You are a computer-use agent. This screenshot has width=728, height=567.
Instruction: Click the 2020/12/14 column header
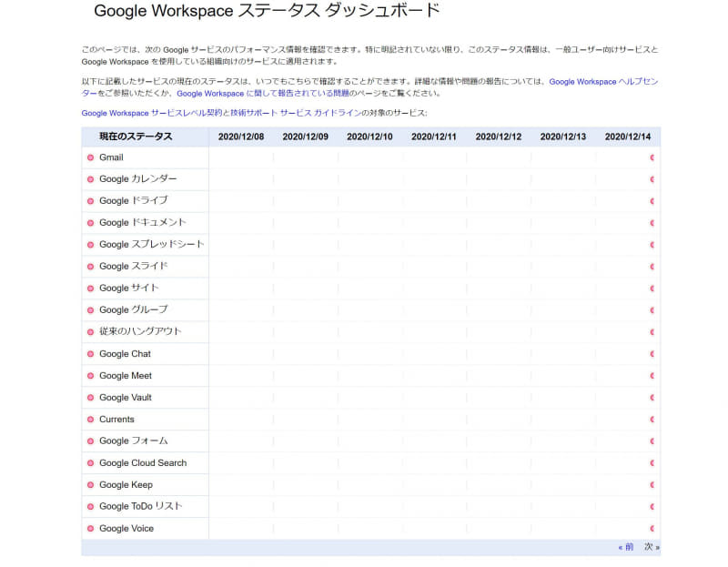(x=628, y=137)
